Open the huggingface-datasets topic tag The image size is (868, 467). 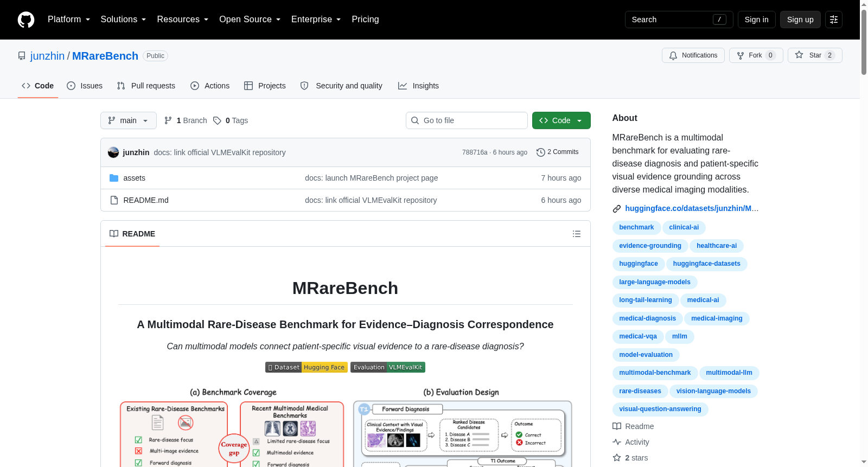706,264
